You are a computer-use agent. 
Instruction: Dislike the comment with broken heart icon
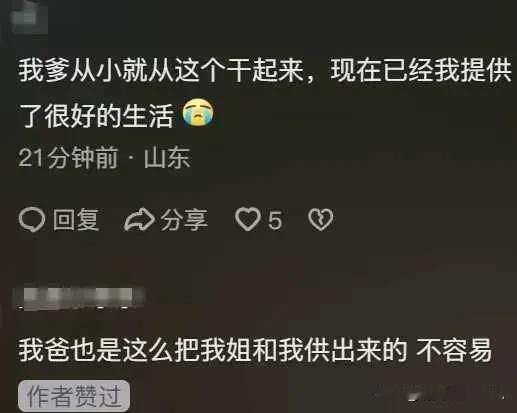[x=320, y=220]
